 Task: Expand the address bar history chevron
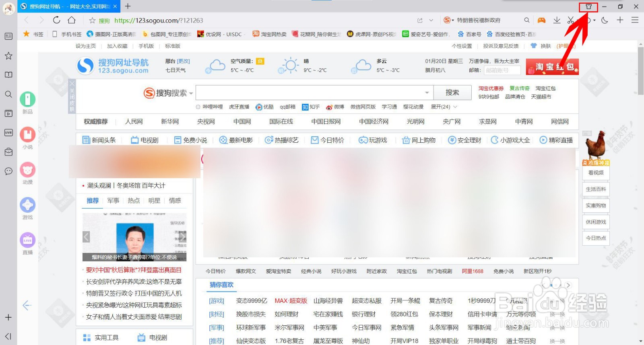coord(431,21)
